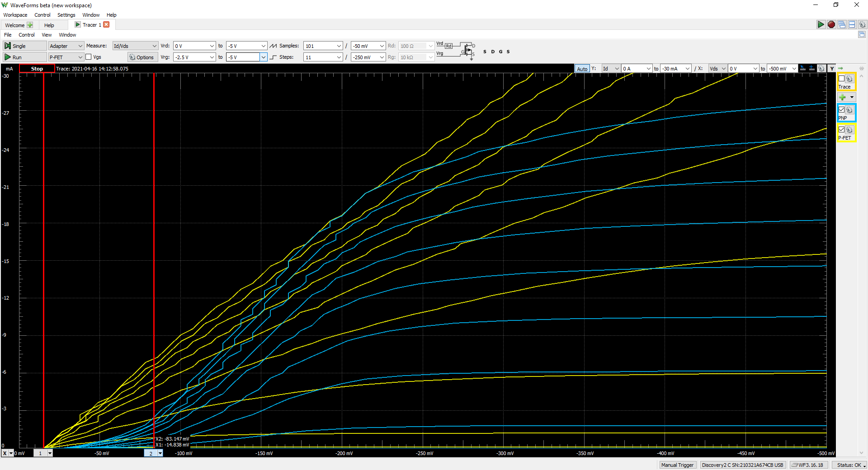Close the Tracer 1 tab
The image size is (868, 470).
coord(106,24)
